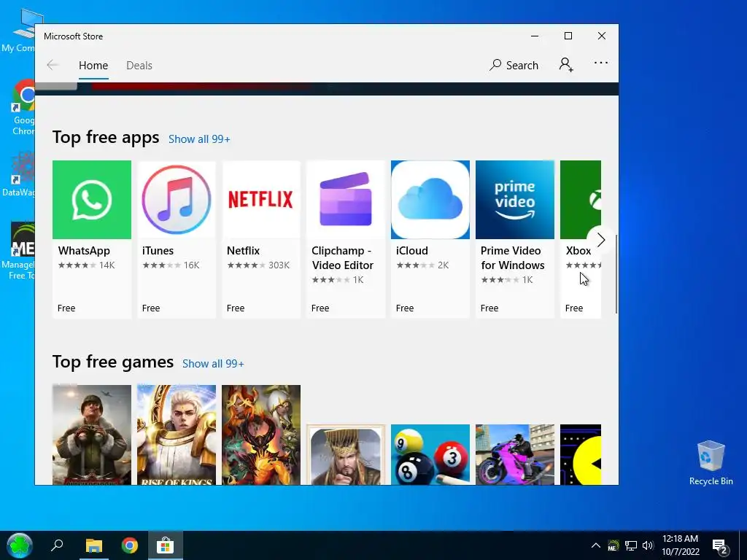This screenshot has width=747, height=560.
Task: Open the Netflix app icon
Action: point(261,200)
